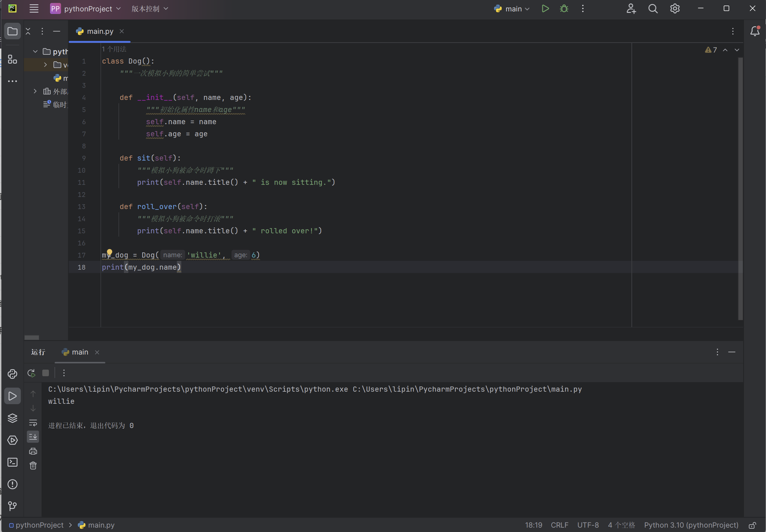Open editor tab options menu

[733, 31]
